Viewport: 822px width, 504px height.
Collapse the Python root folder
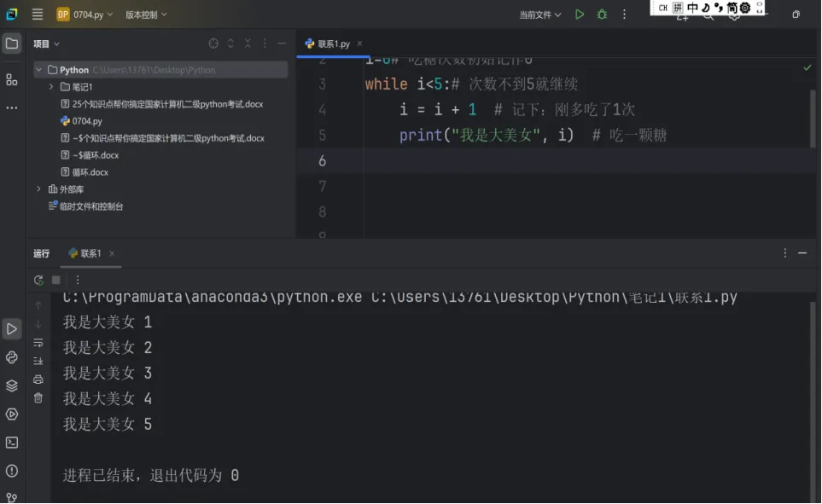pyautogui.click(x=38, y=70)
